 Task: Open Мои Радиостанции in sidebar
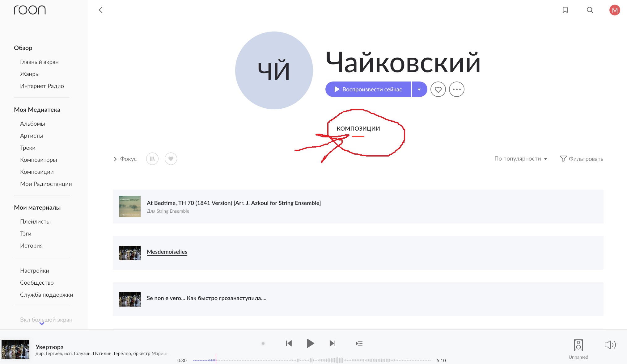click(46, 184)
